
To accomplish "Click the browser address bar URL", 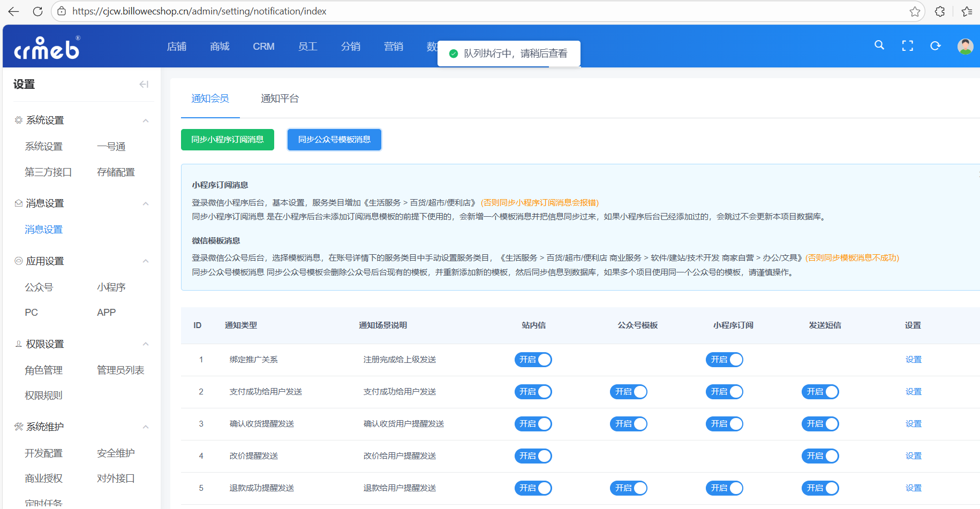I will [x=199, y=11].
